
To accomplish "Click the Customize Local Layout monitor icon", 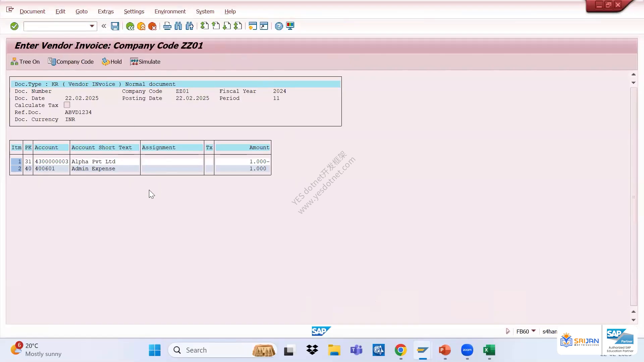I will point(290,26).
